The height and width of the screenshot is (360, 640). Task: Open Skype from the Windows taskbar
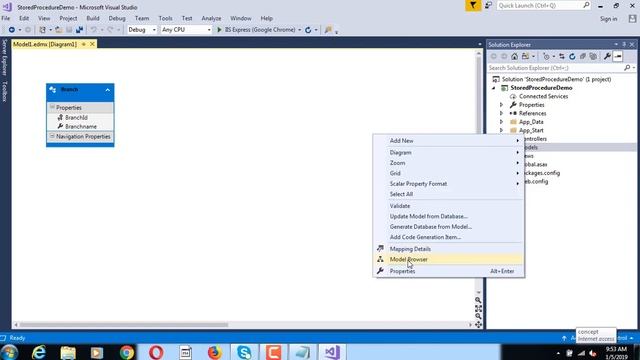pos(244,352)
